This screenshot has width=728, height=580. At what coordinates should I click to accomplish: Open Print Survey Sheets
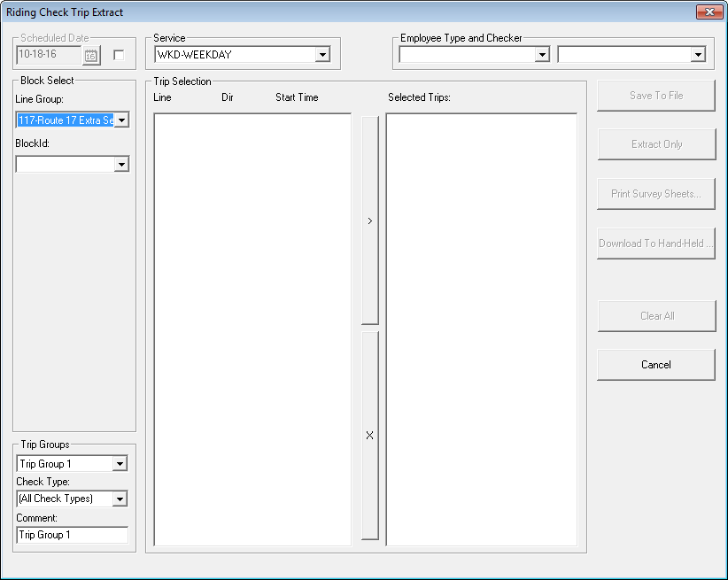pyautogui.click(x=655, y=194)
